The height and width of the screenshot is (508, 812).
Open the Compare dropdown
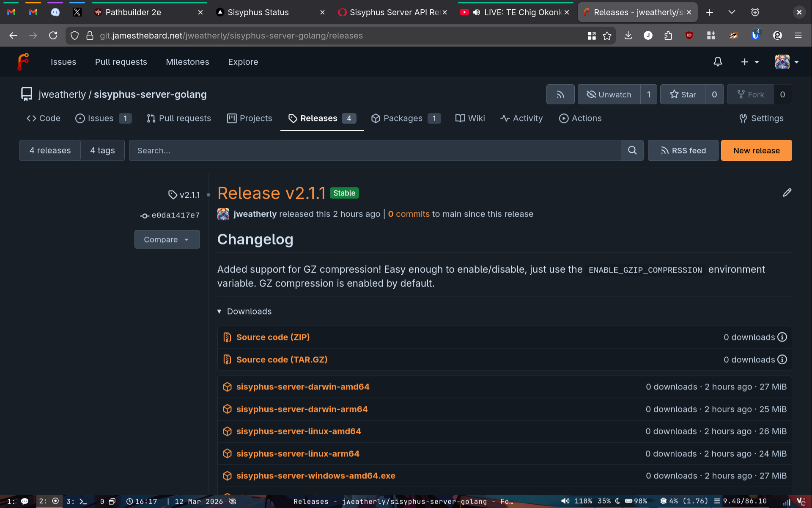[x=167, y=239]
